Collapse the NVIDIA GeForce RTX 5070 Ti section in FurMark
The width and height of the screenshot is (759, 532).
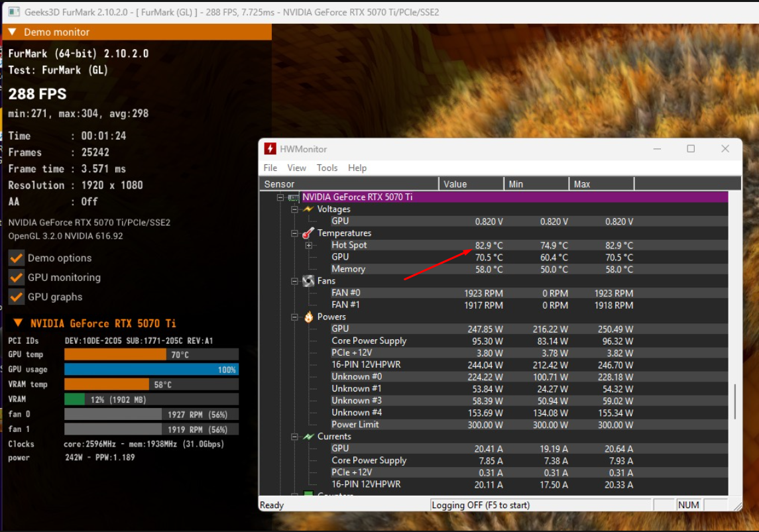18,323
